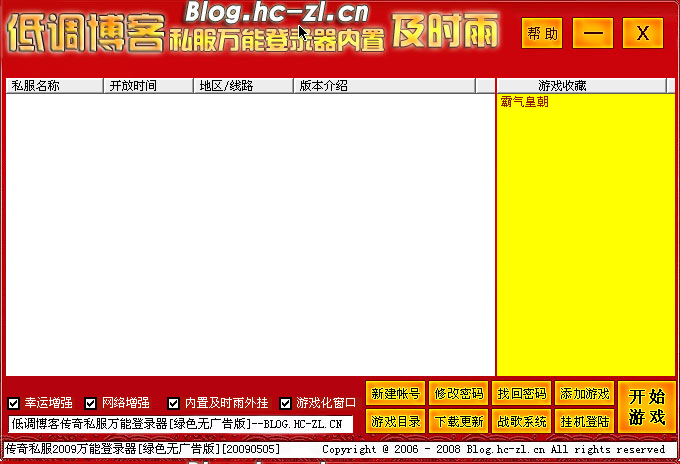Click the 下载更新 button
This screenshot has height=464, width=680.
[459, 421]
